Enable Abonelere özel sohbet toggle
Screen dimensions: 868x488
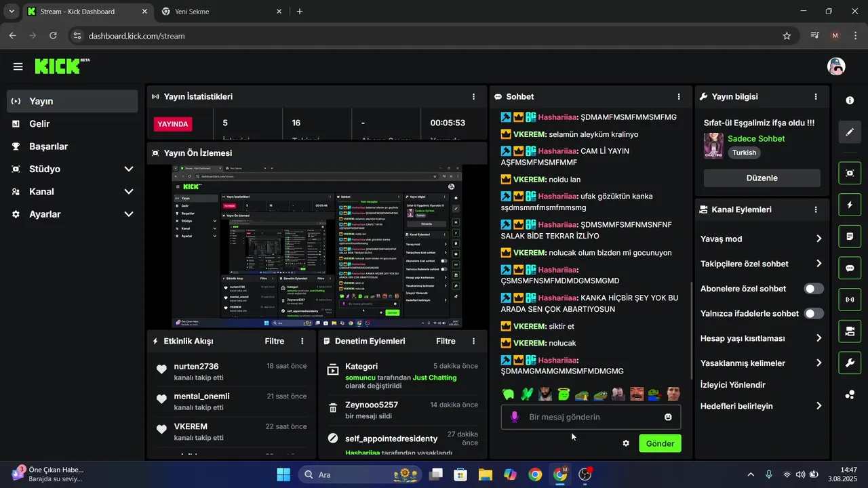click(814, 289)
